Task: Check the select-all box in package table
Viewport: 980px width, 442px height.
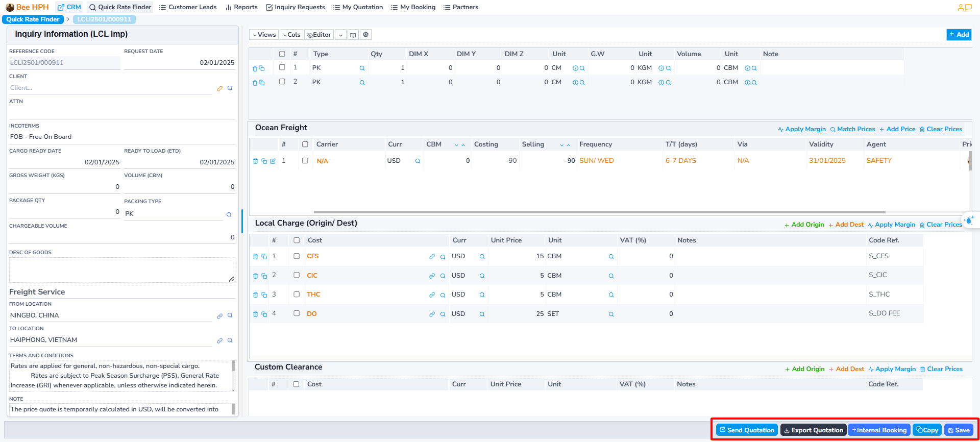Action: 282,54
